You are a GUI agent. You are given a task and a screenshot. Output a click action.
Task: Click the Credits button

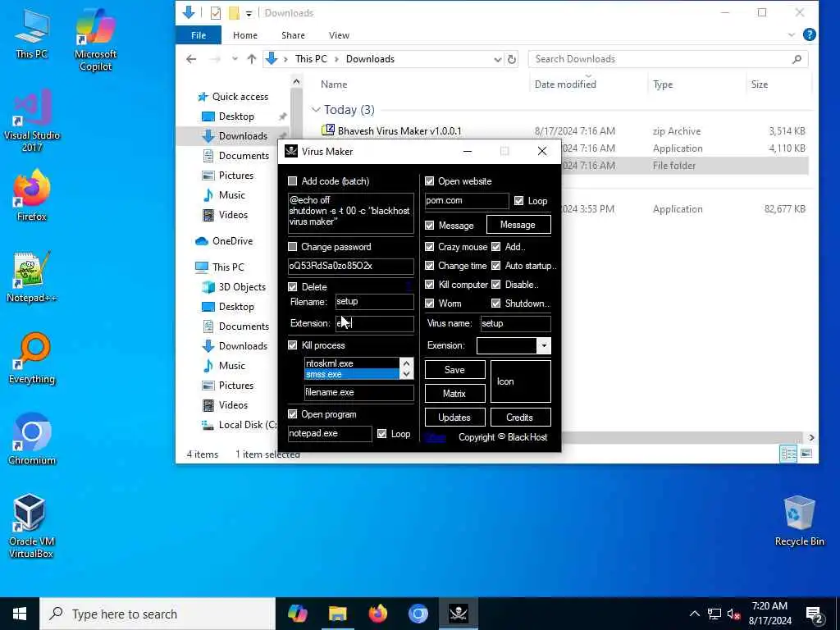519,418
